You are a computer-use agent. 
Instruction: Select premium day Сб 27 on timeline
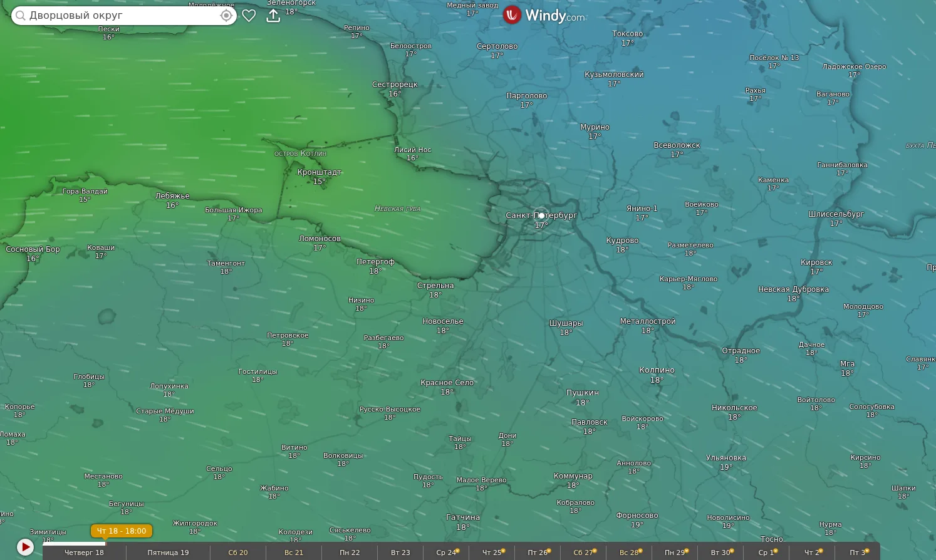pos(584,552)
